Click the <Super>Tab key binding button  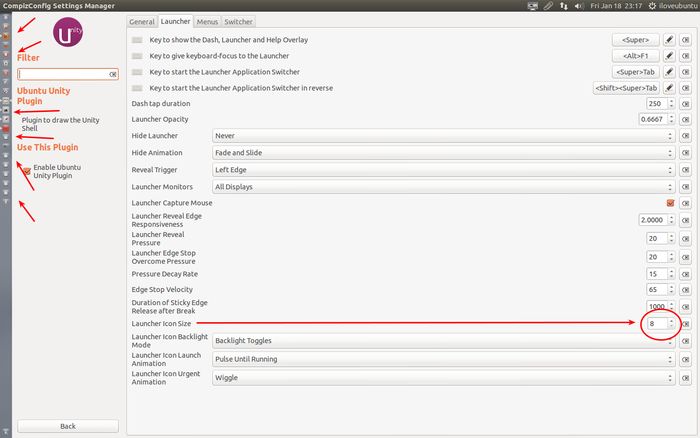click(635, 72)
